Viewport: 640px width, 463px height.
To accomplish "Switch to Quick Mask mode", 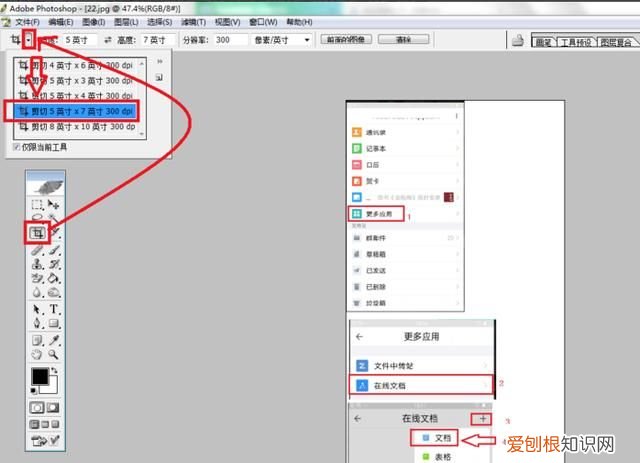I will click(x=53, y=407).
